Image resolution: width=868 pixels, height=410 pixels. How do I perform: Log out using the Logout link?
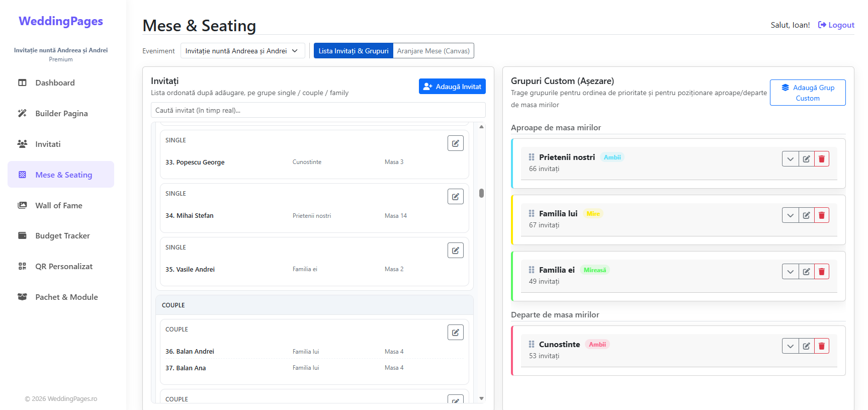tap(836, 25)
